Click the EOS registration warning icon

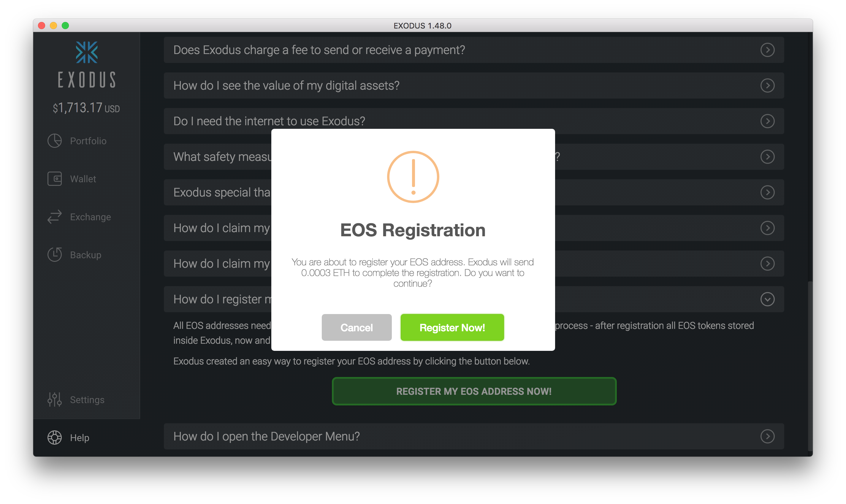pos(413,176)
